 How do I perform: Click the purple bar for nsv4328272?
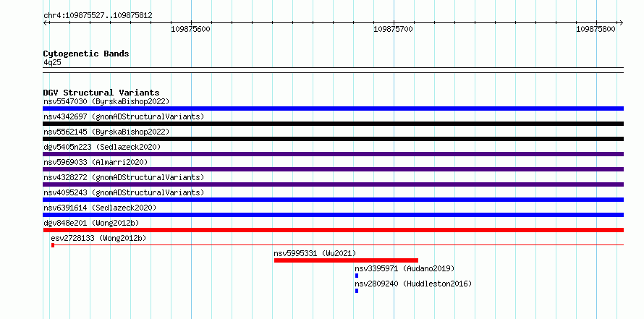[x=333, y=184]
